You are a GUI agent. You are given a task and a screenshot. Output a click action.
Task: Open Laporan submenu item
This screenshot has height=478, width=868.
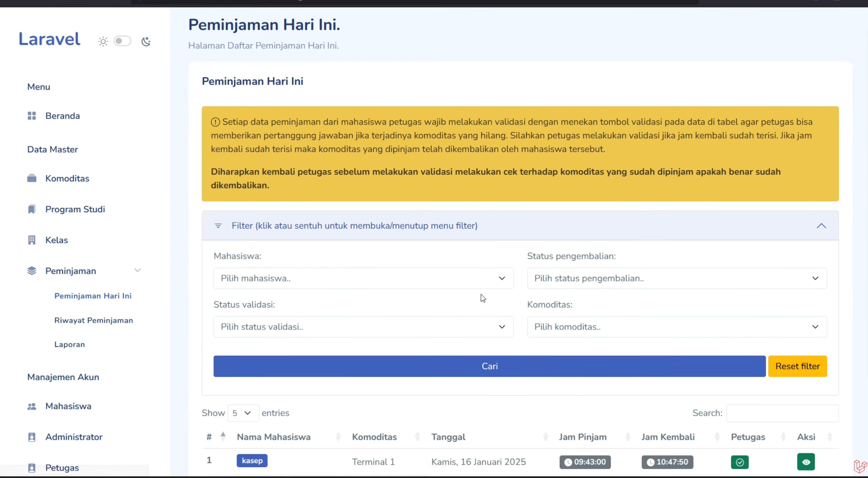70,344
